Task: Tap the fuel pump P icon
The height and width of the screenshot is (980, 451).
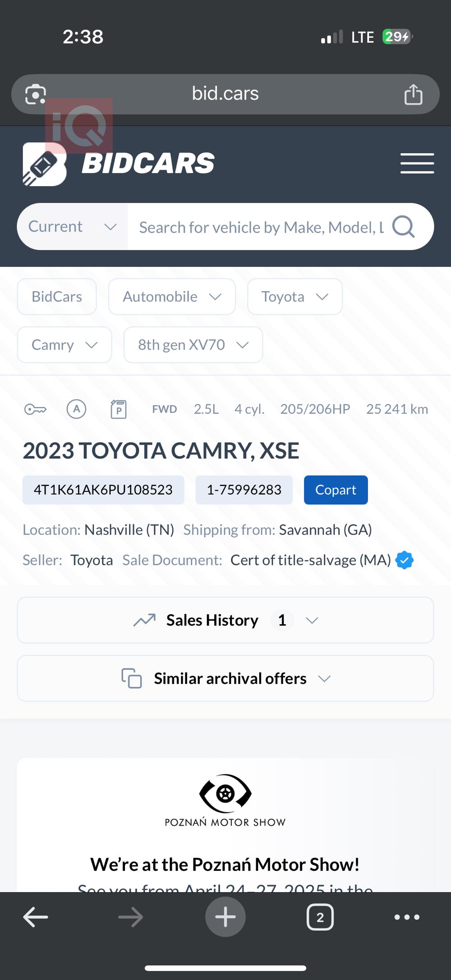Action: click(119, 409)
